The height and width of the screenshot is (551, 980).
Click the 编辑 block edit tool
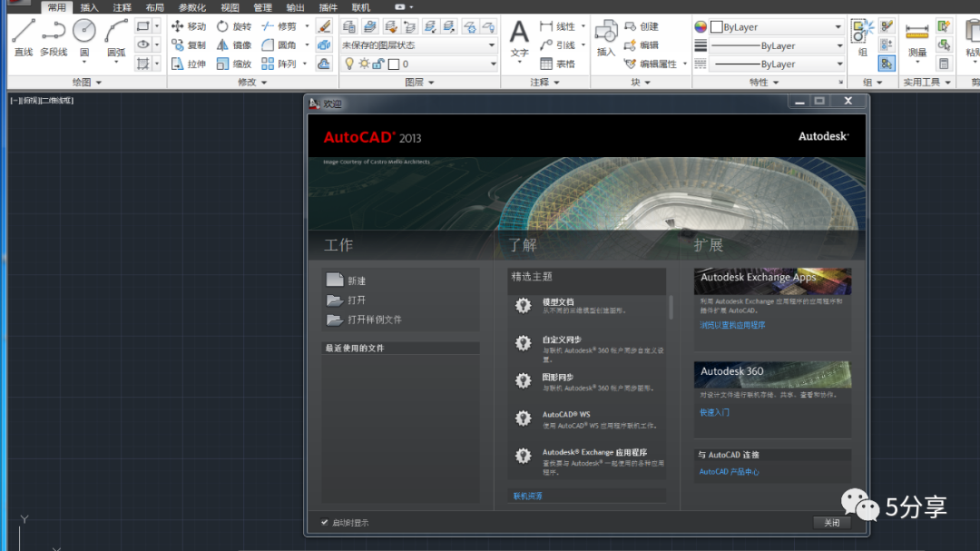[642, 45]
